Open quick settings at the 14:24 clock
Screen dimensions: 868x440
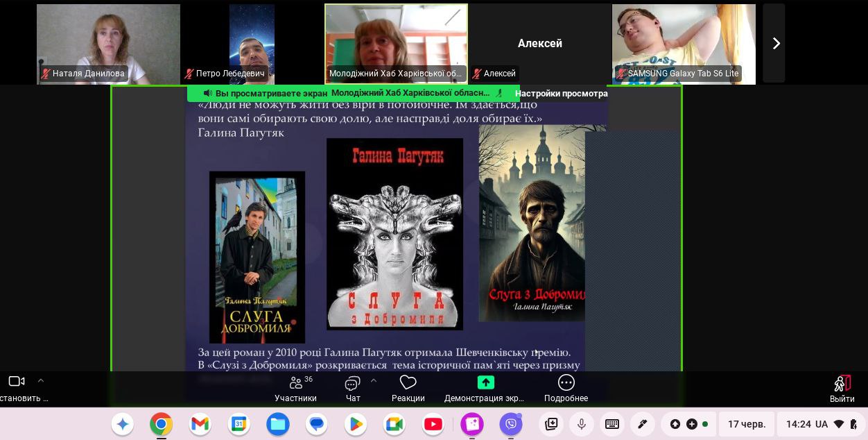click(821, 424)
